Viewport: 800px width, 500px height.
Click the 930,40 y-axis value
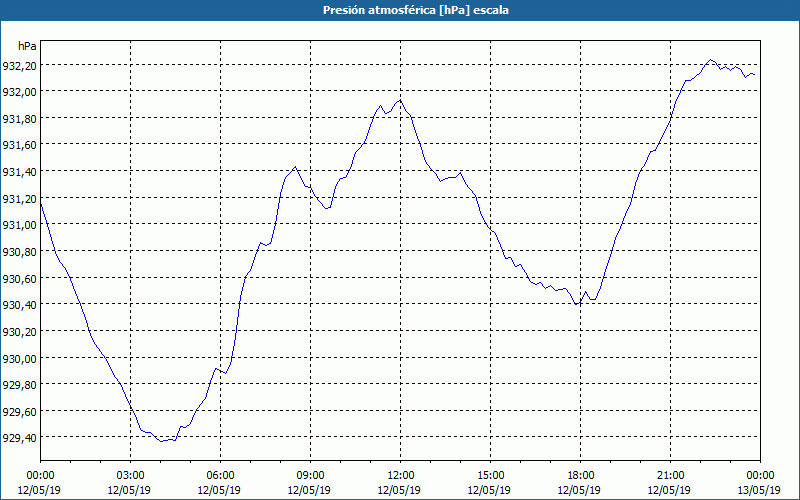(x=19, y=305)
